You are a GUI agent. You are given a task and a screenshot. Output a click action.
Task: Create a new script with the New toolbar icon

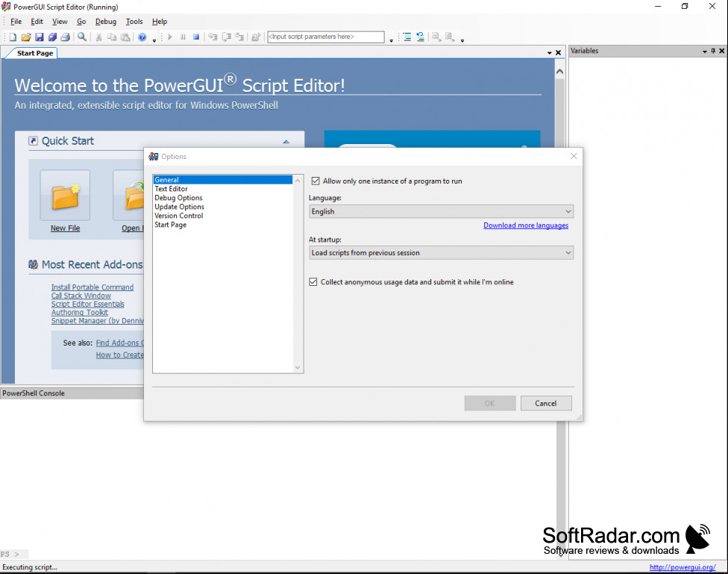pyautogui.click(x=13, y=37)
